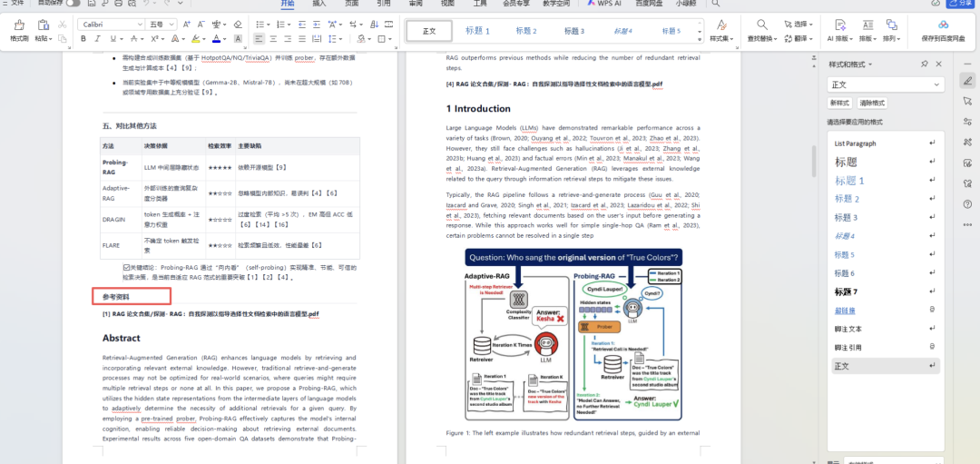Screen dimensions: 980x464
Task: Select the Format Painter (格式刷) tool
Action: coord(19,30)
